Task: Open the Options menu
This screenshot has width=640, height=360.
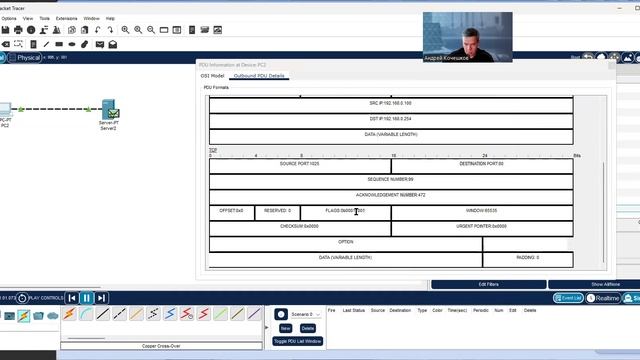Action: (9, 18)
